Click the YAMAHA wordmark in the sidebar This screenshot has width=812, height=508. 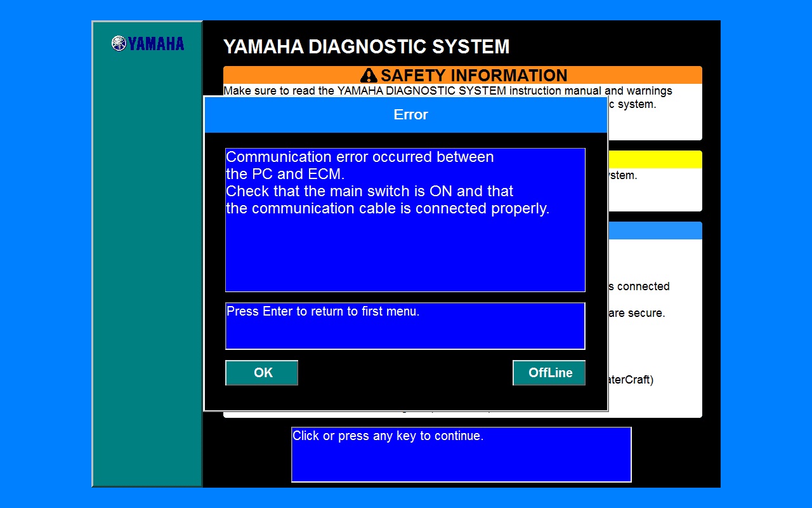click(x=156, y=44)
